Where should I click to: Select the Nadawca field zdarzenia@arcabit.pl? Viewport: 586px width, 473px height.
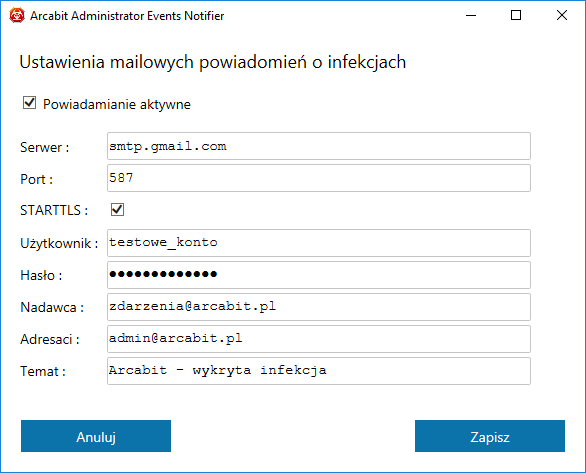(x=319, y=307)
